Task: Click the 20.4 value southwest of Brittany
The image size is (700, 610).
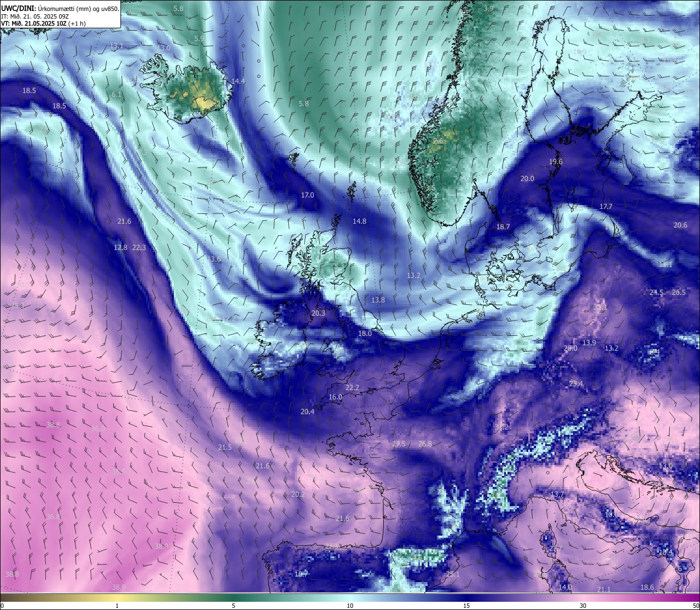Action: coord(307,411)
